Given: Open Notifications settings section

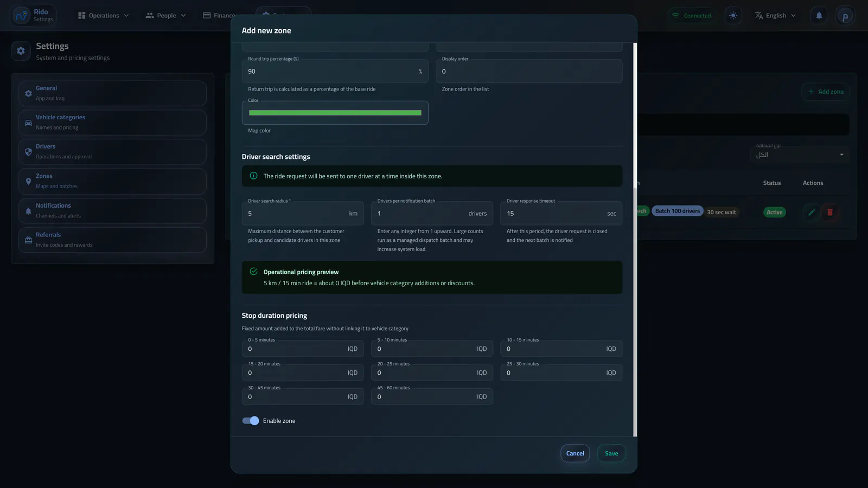Looking at the screenshot, I should [112, 211].
